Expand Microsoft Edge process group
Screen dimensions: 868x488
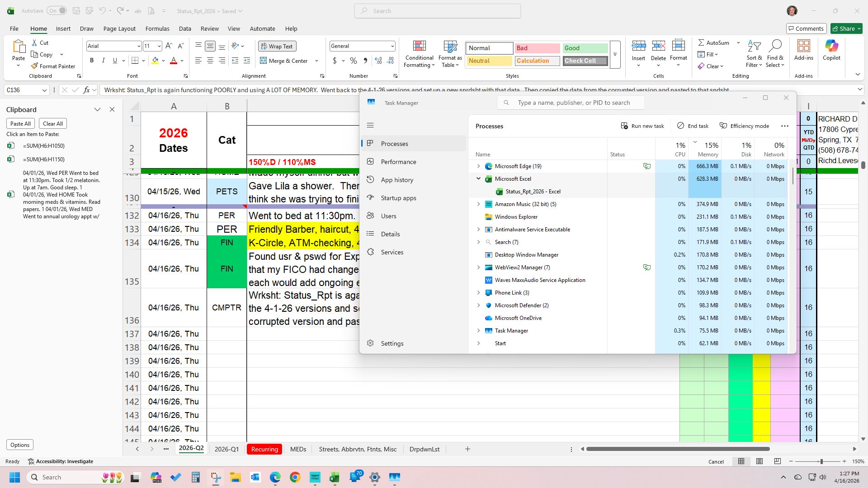pos(478,166)
